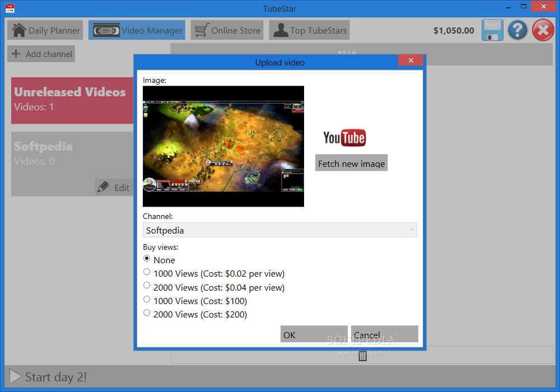
Task: Click the YouTube logo
Action: click(x=344, y=138)
